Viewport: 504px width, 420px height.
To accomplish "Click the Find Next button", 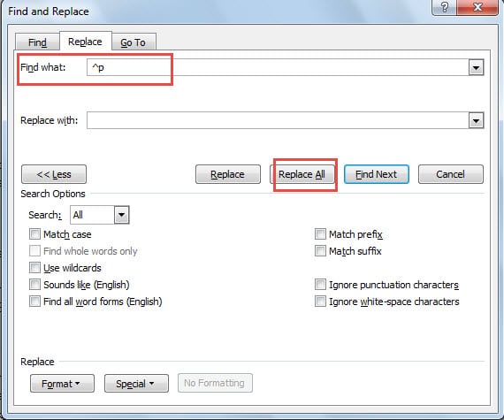I will [377, 174].
